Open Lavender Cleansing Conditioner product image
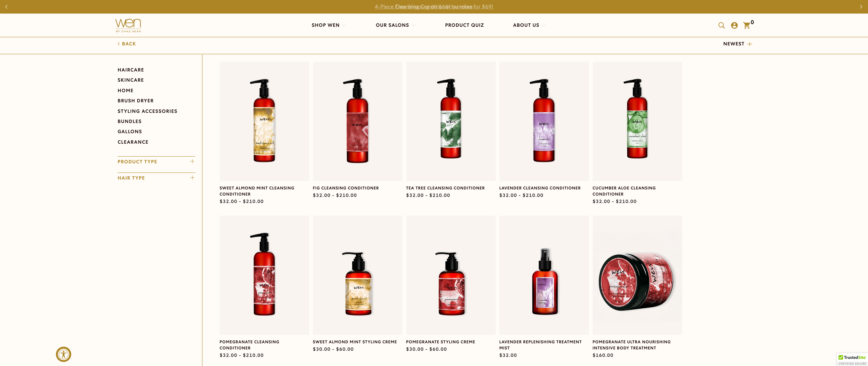This screenshot has width=868, height=366. click(x=544, y=121)
